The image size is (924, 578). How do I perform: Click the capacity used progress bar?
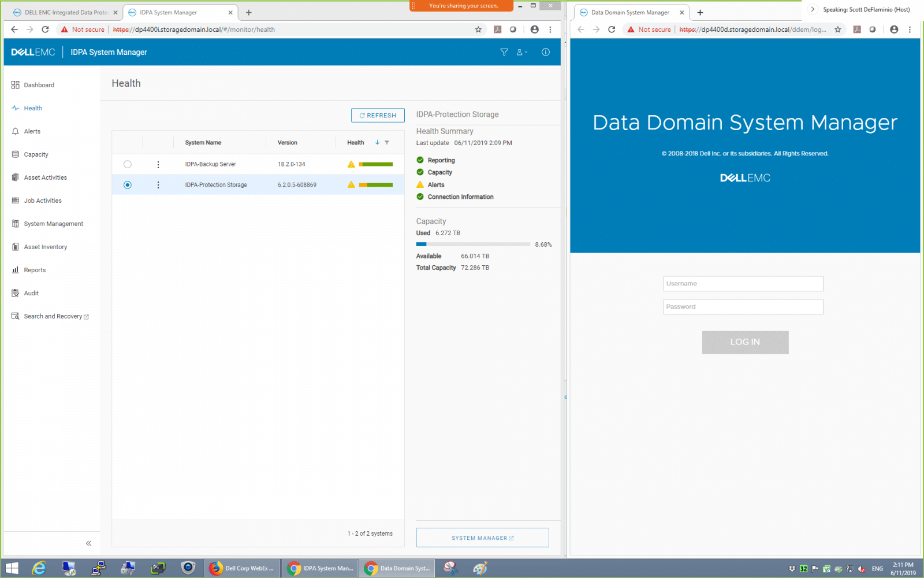tap(473, 244)
